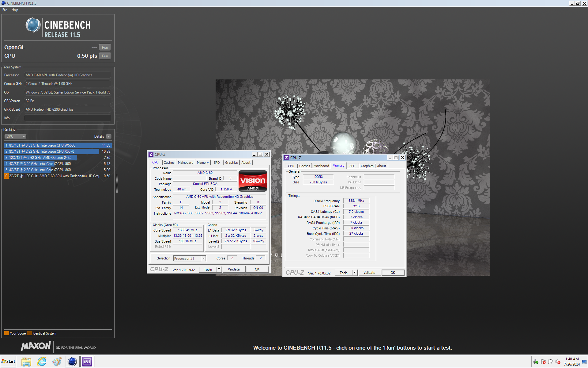
Task: Switch to CPU tab in Memory CPU-Z window
Action: click(291, 166)
